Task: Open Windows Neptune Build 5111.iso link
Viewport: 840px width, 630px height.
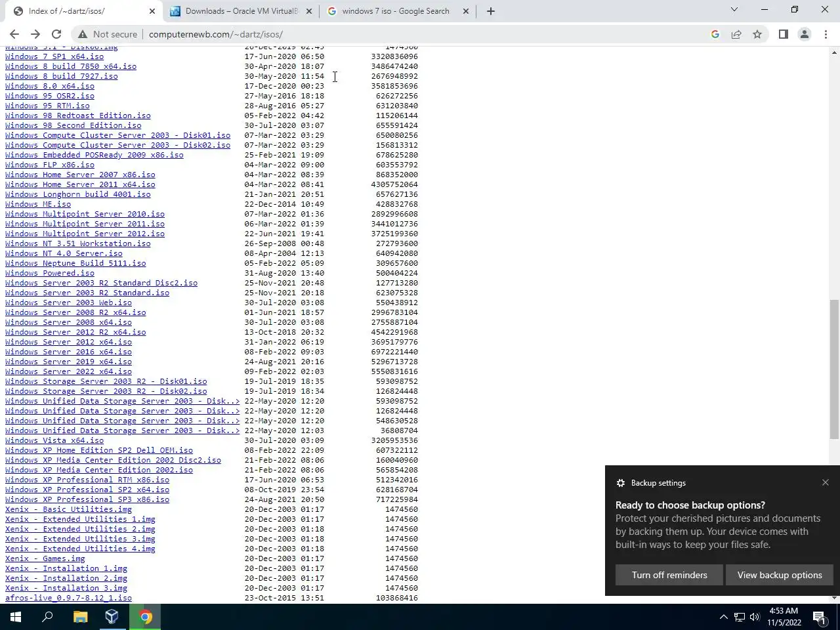Action: click(75, 263)
